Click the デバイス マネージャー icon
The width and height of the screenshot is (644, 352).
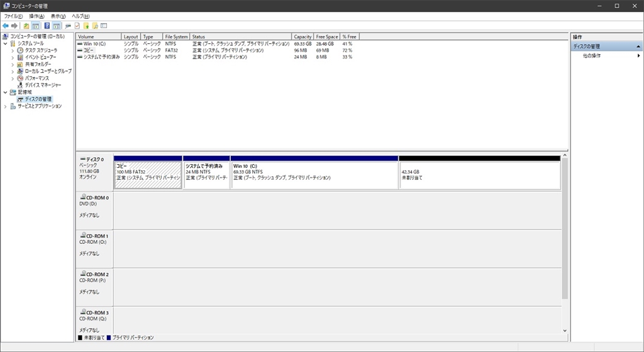coord(20,85)
